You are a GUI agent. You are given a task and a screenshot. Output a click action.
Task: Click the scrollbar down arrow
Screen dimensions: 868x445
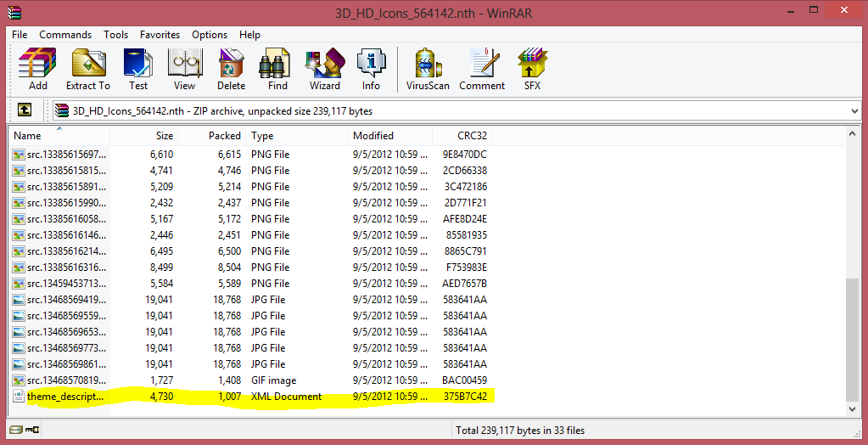853,408
